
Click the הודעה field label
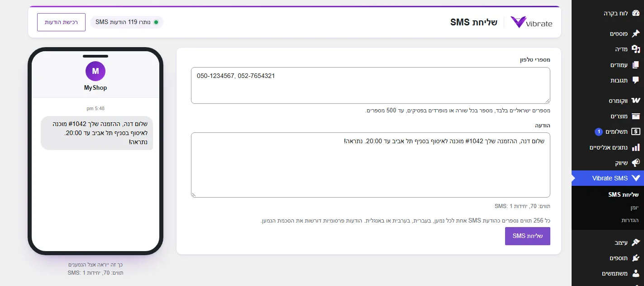542,125
